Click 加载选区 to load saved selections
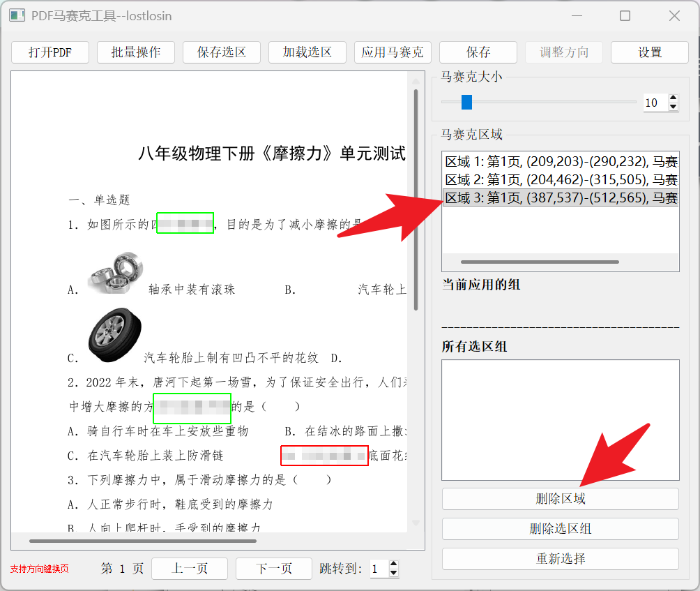The width and height of the screenshot is (700, 591). [307, 52]
